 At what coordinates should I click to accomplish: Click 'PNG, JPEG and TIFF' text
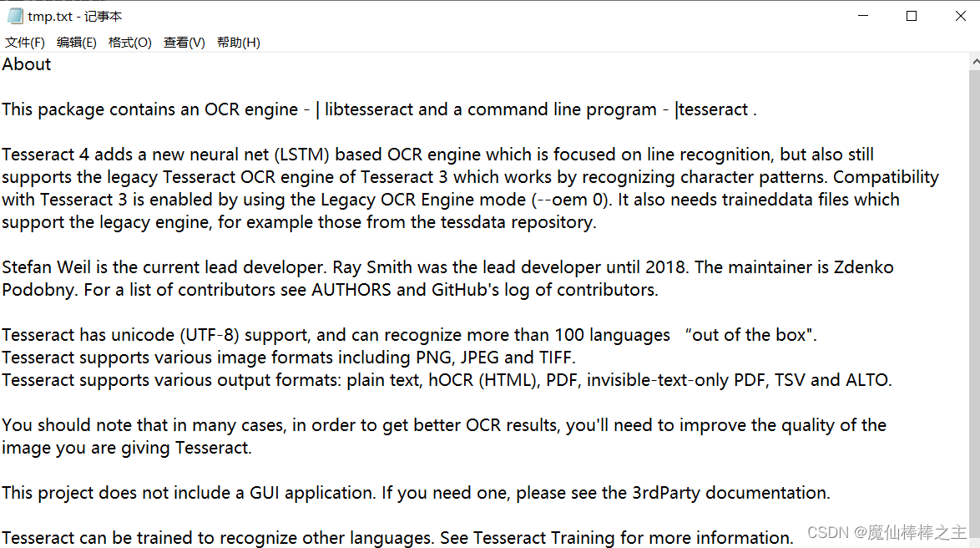[493, 358]
